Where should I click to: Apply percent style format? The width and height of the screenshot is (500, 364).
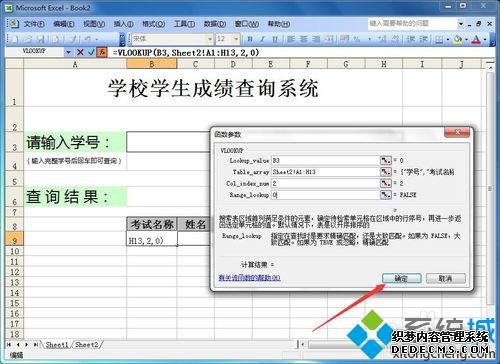[357, 39]
